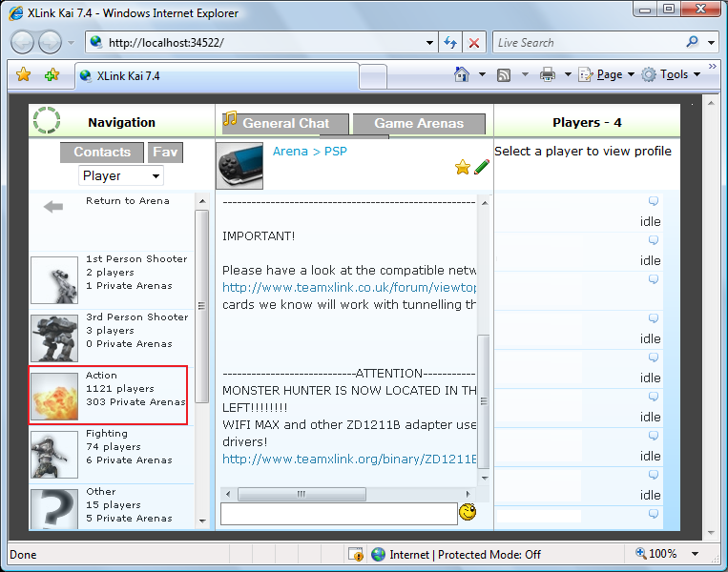Image resolution: width=728 pixels, height=572 pixels.
Task: Switch to the General Chat tab
Action: click(x=285, y=123)
